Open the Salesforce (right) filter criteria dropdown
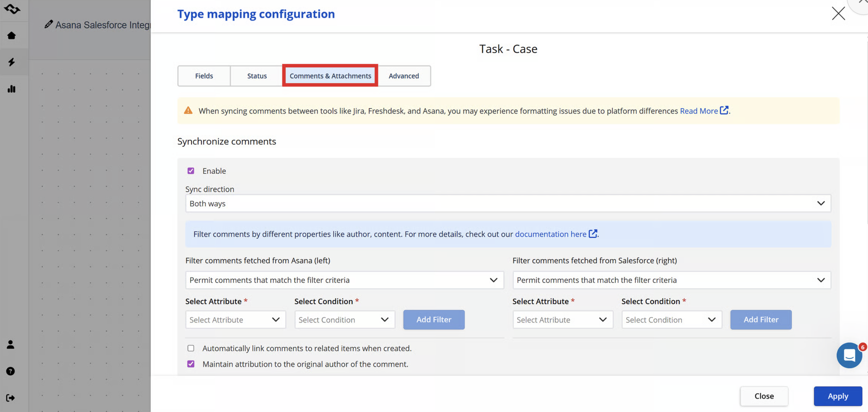This screenshot has height=412, width=868. [672, 280]
